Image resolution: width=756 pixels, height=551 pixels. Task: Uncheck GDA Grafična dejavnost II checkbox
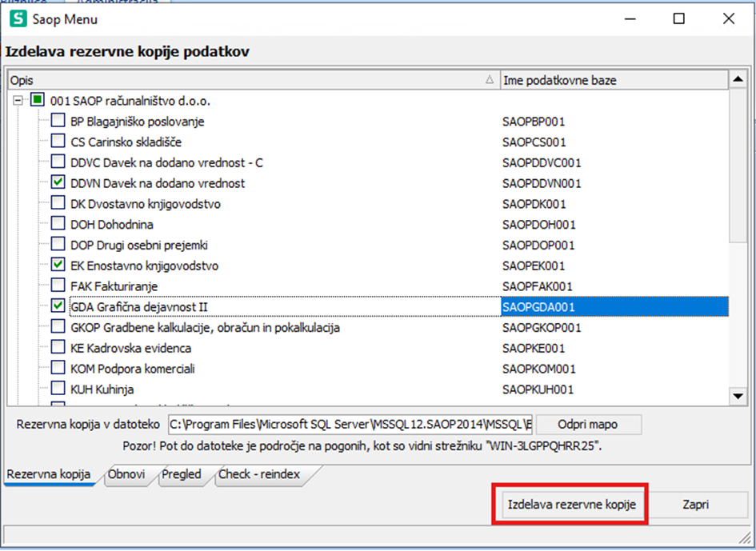[x=58, y=306]
